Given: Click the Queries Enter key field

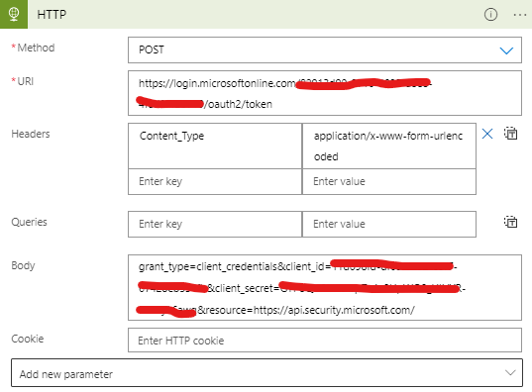Looking at the screenshot, I should pos(215,224).
